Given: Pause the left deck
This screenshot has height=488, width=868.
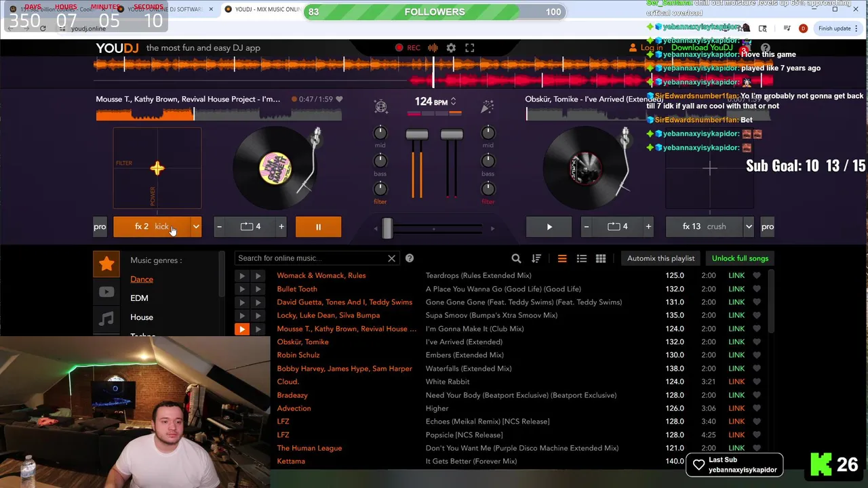Looking at the screenshot, I should point(318,227).
